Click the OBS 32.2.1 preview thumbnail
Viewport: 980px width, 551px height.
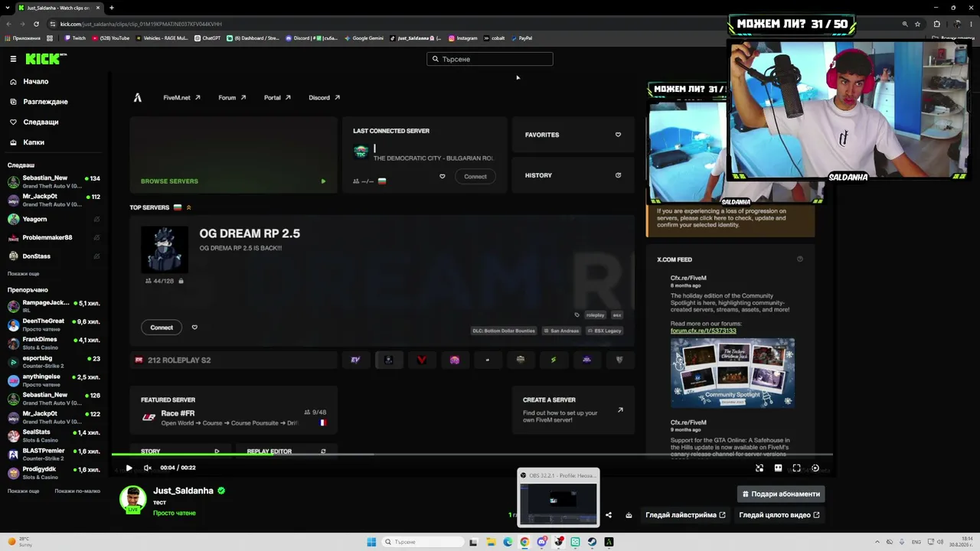[558, 497]
